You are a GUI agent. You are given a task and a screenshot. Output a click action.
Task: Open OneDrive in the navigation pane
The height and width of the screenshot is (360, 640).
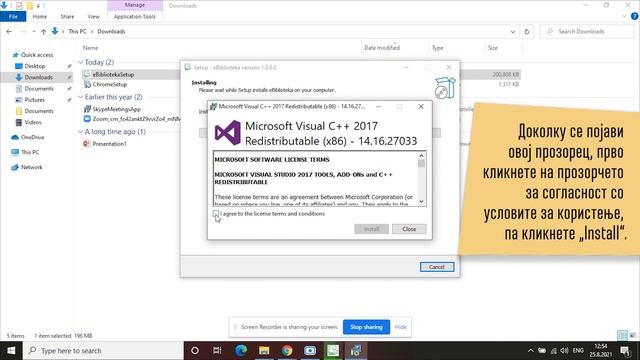32,137
